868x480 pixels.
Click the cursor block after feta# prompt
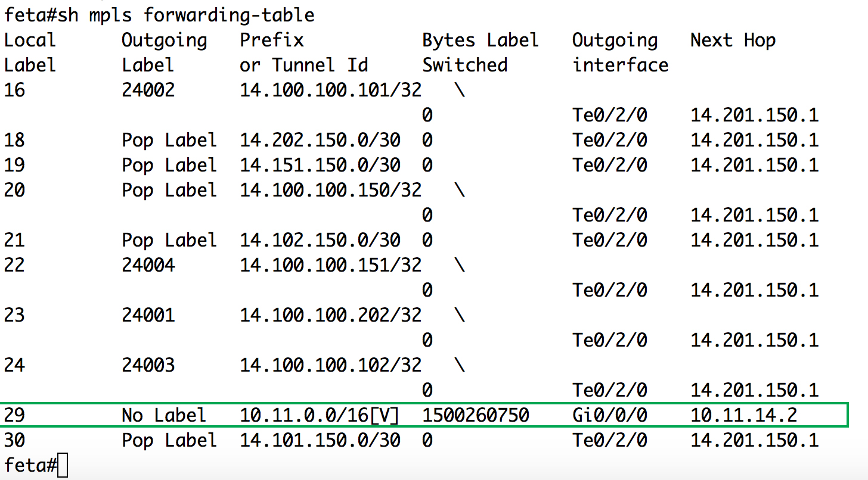[x=63, y=465]
